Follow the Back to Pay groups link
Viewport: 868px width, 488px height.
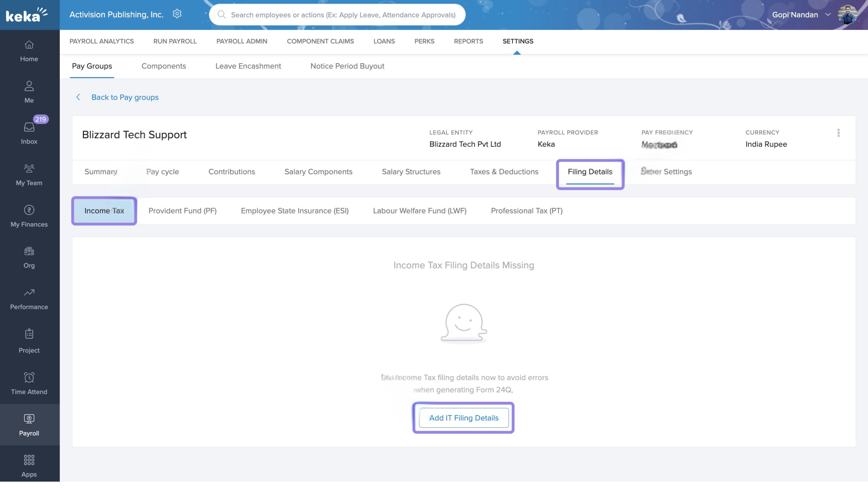[125, 97]
